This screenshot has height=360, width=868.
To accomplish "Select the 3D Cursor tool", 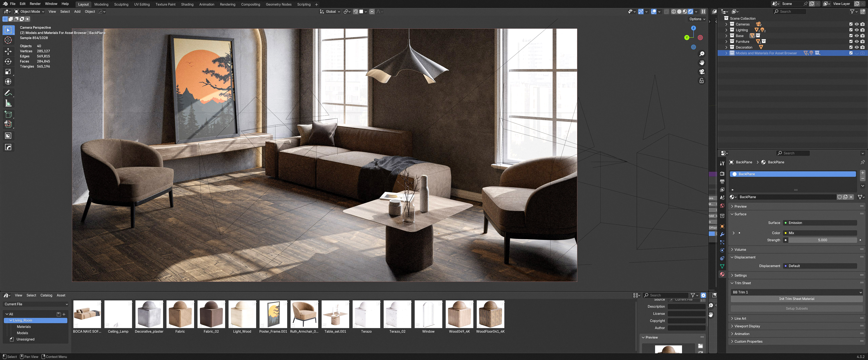I will [8, 40].
